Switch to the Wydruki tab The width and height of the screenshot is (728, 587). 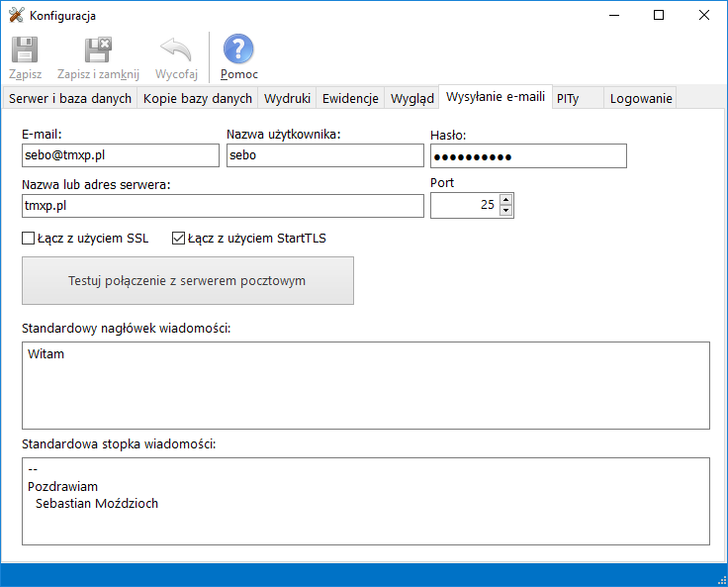tap(287, 99)
